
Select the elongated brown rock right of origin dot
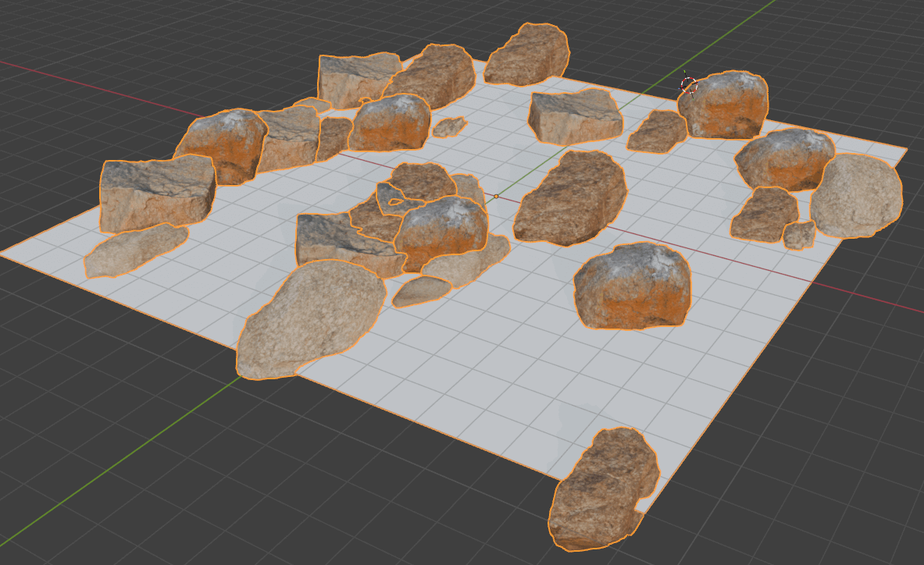click(x=570, y=197)
